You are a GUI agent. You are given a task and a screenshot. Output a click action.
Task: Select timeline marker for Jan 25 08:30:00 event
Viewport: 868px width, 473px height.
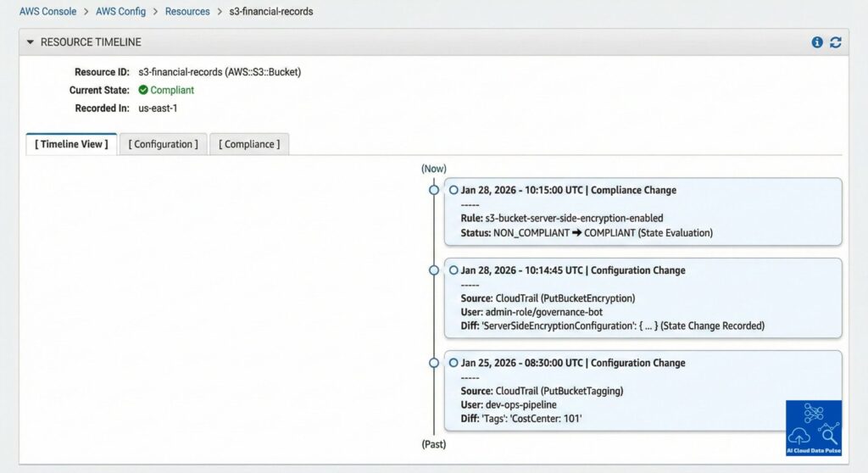click(434, 363)
